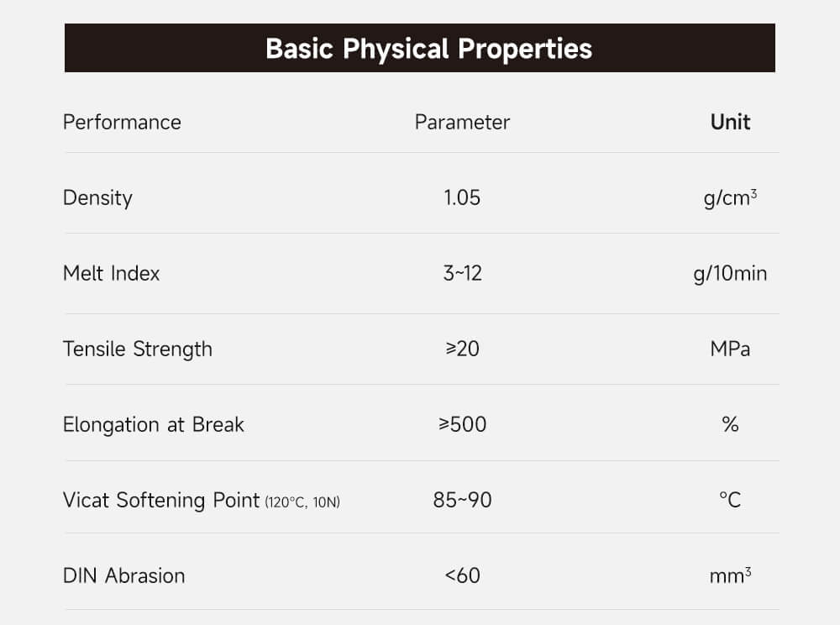Select the Elongation at Break label
This screenshot has height=625, width=840.
[154, 424]
